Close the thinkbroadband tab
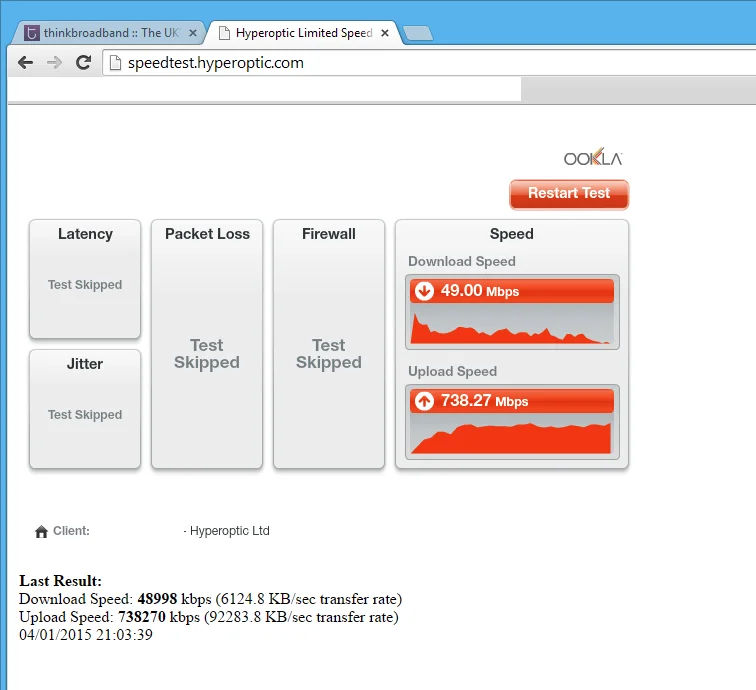This screenshot has width=756, height=690. (x=193, y=33)
